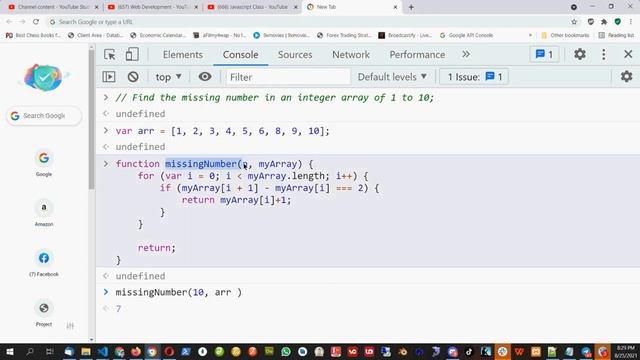Open DevTools three-dot customize menu
640x360 pixels.
[604, 54]
